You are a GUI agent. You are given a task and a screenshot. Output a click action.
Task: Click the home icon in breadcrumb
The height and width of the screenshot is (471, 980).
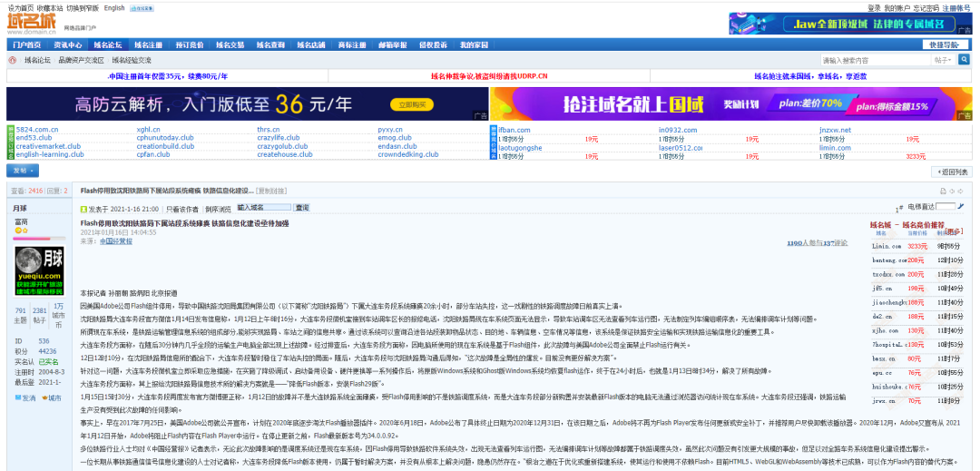[13, 61]
